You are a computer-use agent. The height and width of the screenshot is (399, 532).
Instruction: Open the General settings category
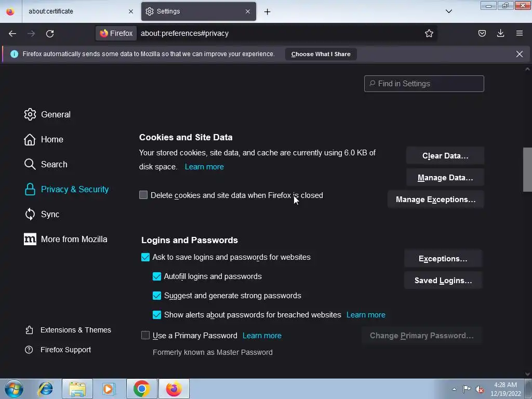click(47, 114)
